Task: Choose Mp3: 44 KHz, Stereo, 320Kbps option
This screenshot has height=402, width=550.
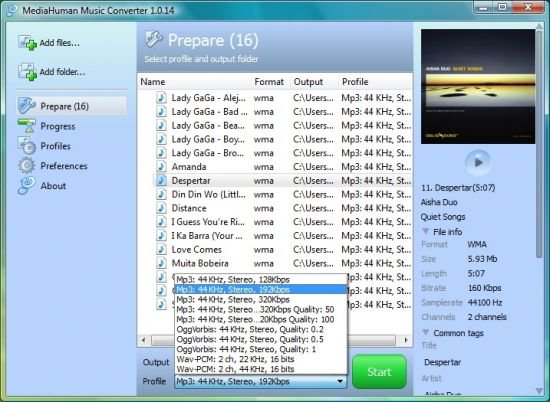Action: click(261, 299)
